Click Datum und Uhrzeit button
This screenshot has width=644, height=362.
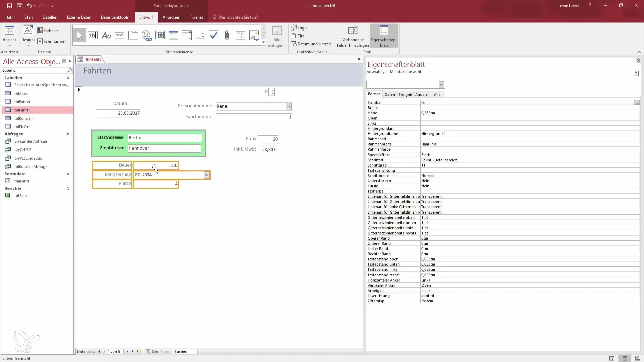pos(311,44)
